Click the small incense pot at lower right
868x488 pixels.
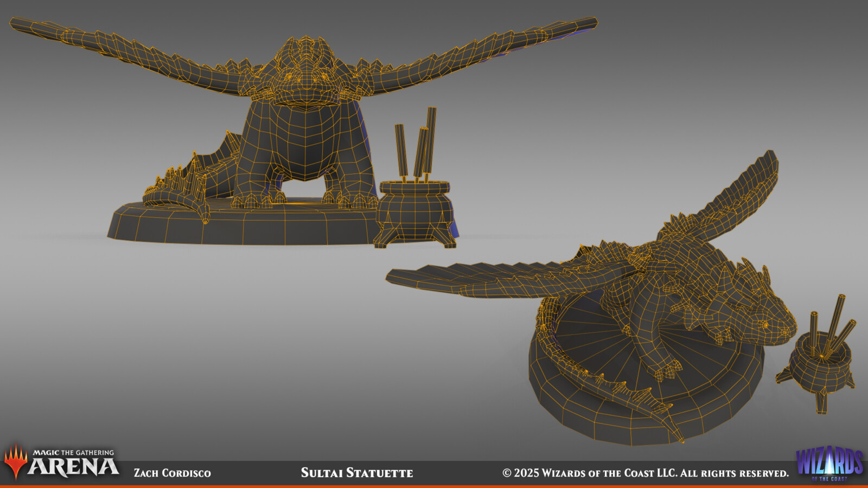pos(816,355)
